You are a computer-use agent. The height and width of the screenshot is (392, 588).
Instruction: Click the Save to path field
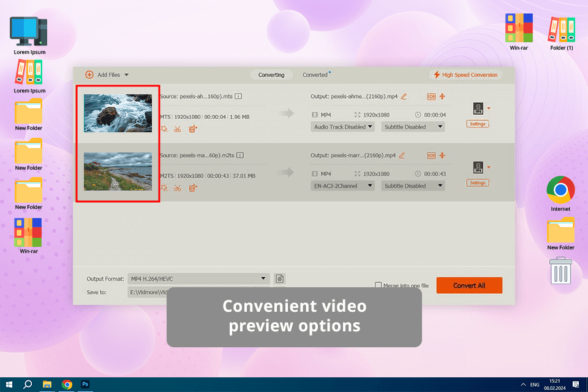pos(148,292)
